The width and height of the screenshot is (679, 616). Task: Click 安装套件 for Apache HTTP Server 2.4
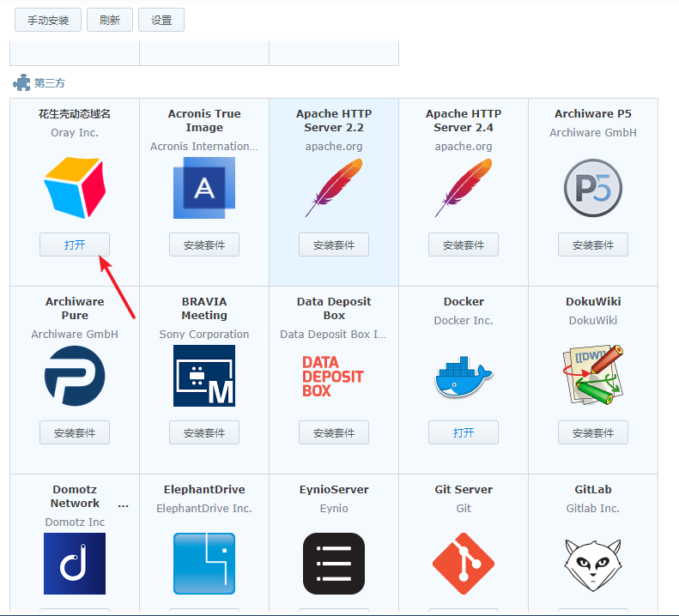pyautogui.click(x=464, y=245)
